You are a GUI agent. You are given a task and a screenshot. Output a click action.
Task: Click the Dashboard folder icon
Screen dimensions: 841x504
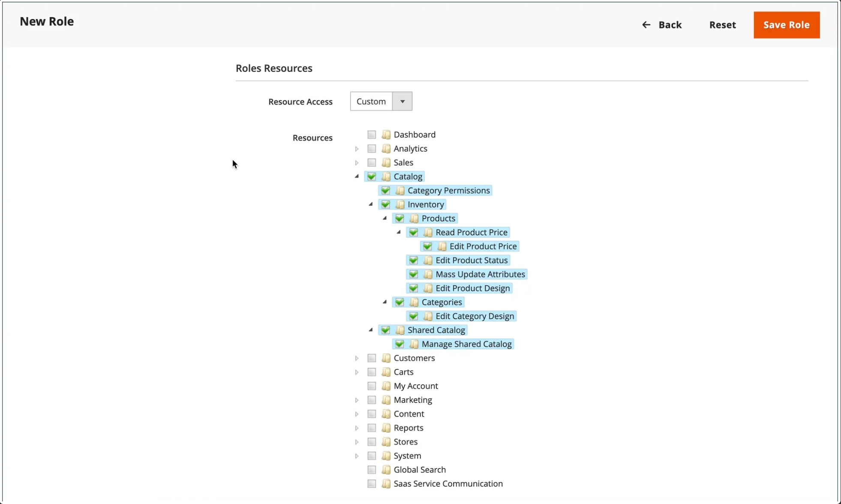pyautogui.click(x=386, y=135)
